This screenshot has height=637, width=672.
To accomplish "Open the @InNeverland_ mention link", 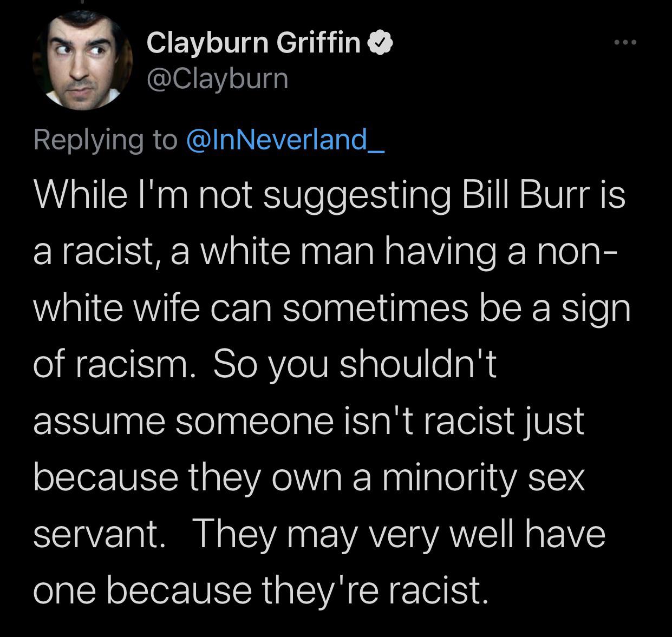I will point(285,140).
